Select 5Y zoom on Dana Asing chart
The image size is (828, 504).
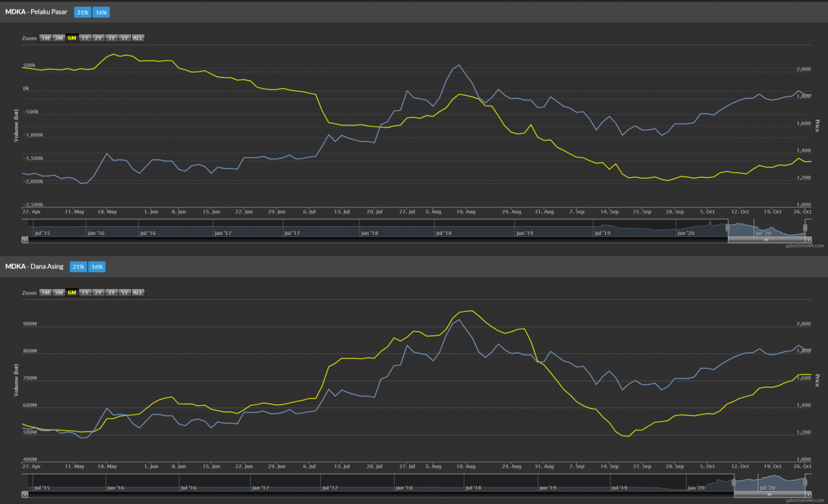pos(124,292)
